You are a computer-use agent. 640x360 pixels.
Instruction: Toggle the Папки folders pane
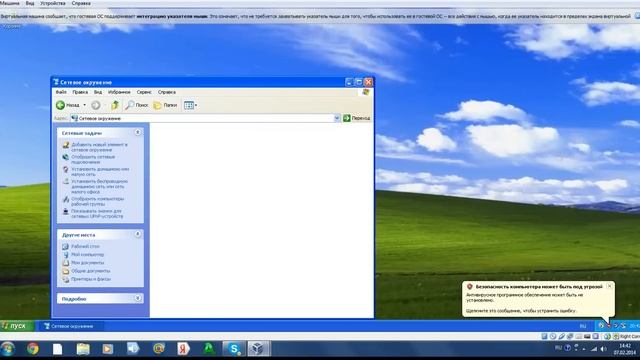click(165, 105)
